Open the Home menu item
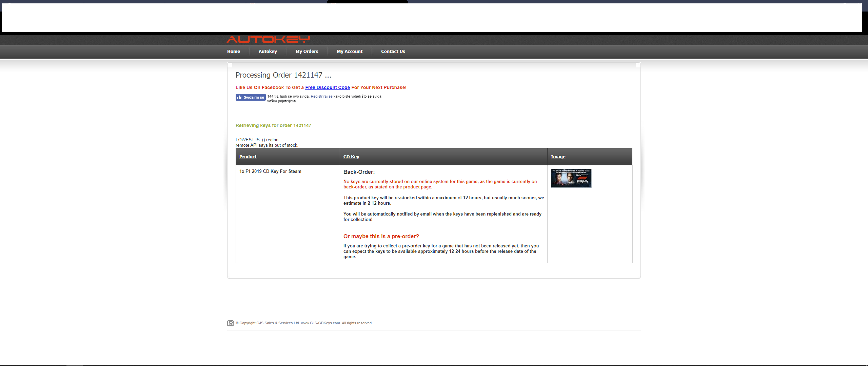868x366 pixels. point(234,52)
